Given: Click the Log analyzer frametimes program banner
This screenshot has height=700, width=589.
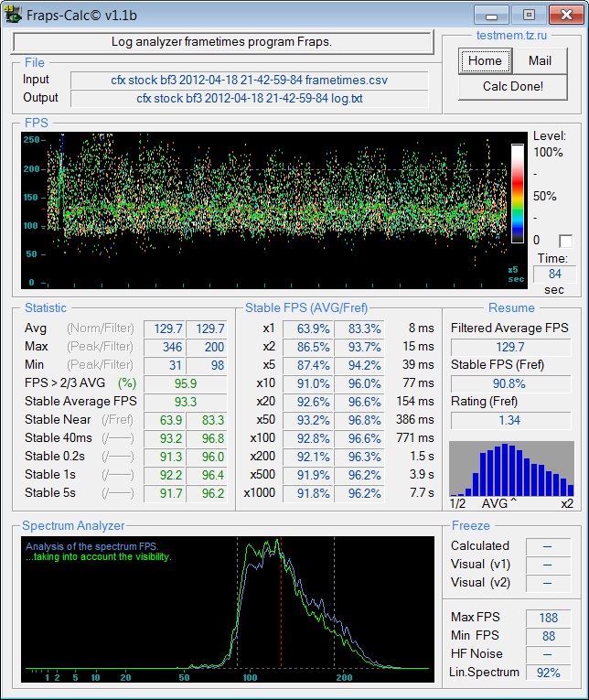Looking at the screenshot, I should coord(222,42).
